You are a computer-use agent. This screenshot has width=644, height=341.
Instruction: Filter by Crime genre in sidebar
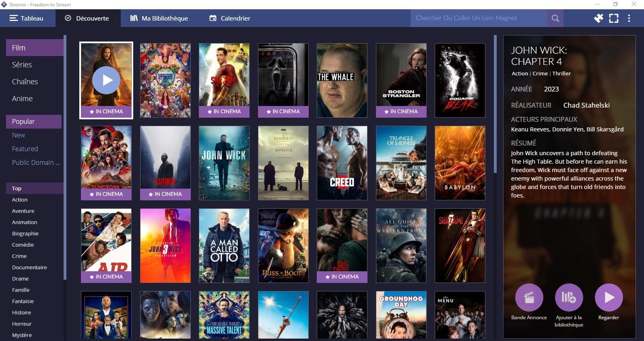point(35,256)
